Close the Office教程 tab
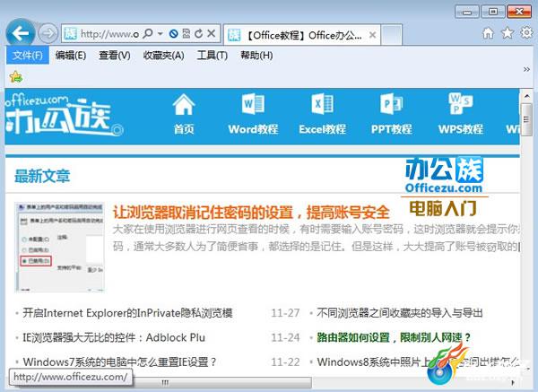The image size is (538, 392). click(373, 35)
